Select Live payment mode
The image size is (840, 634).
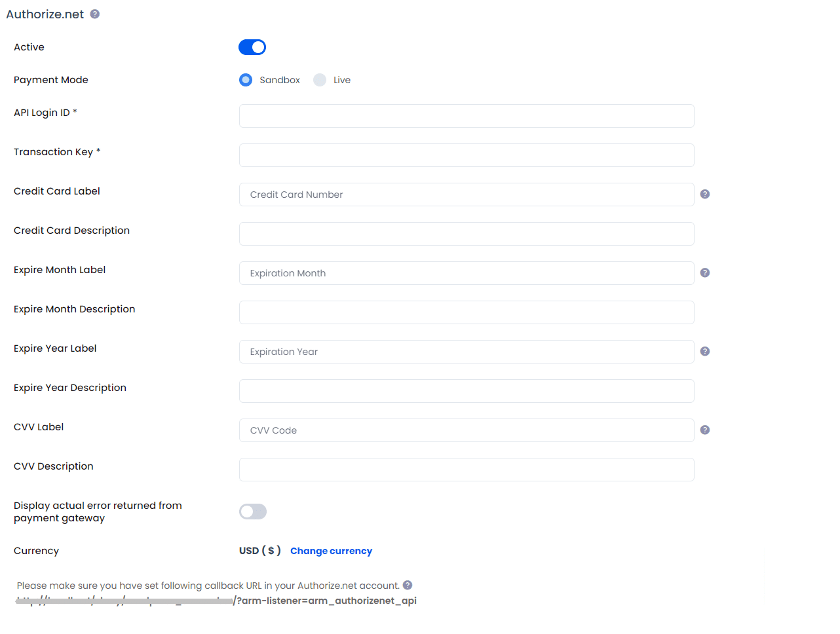320,80
